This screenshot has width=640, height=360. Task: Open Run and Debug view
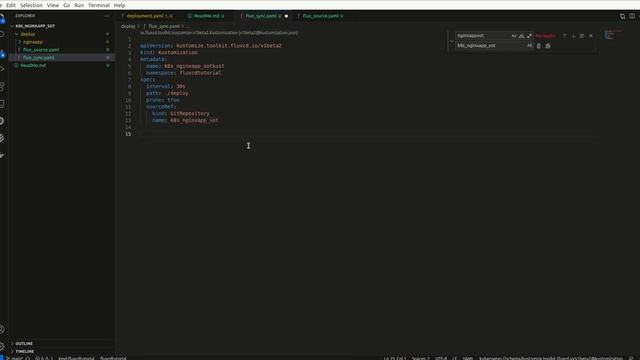pos(2,69)
